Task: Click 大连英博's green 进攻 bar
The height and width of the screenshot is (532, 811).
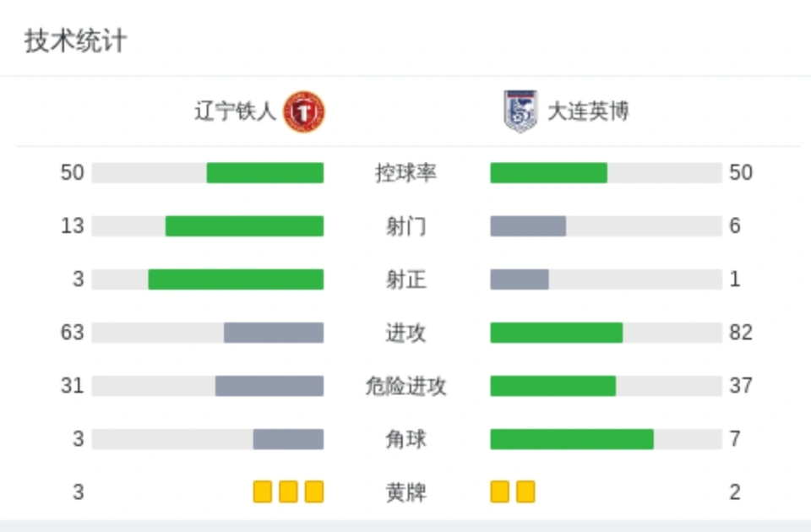Action: click(x=557, y=333)
